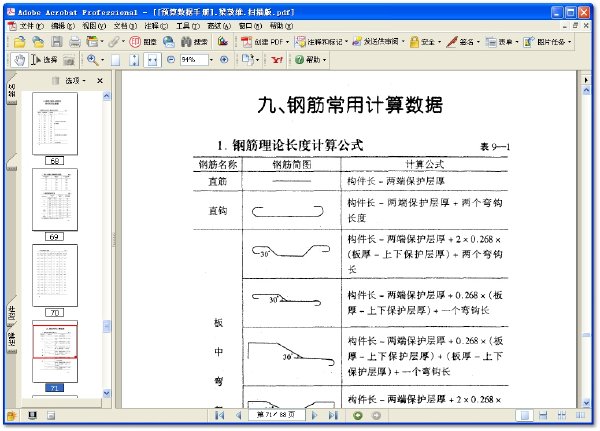This screenshot has width=600, height=431.
Task: Open the zoom percentage dropdown arrow
Action: (211, 60)
